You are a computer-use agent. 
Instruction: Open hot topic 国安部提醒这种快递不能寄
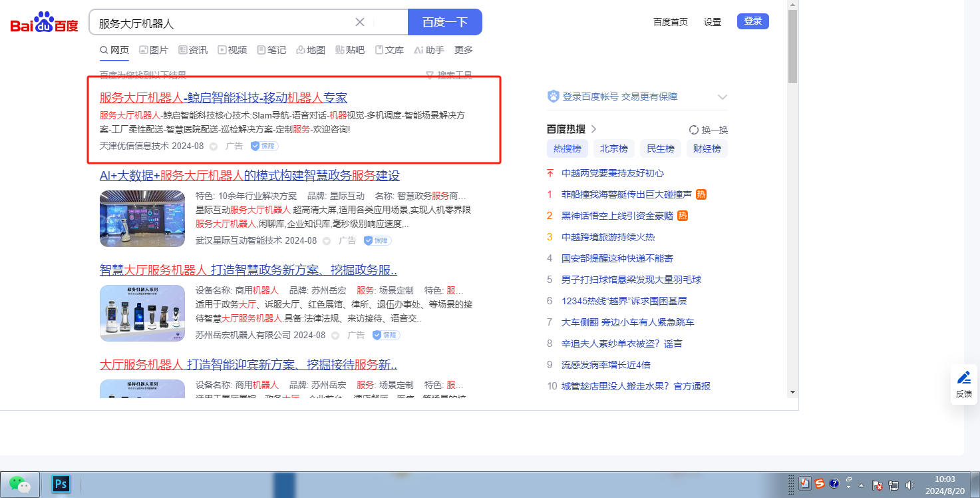point(617,258)
